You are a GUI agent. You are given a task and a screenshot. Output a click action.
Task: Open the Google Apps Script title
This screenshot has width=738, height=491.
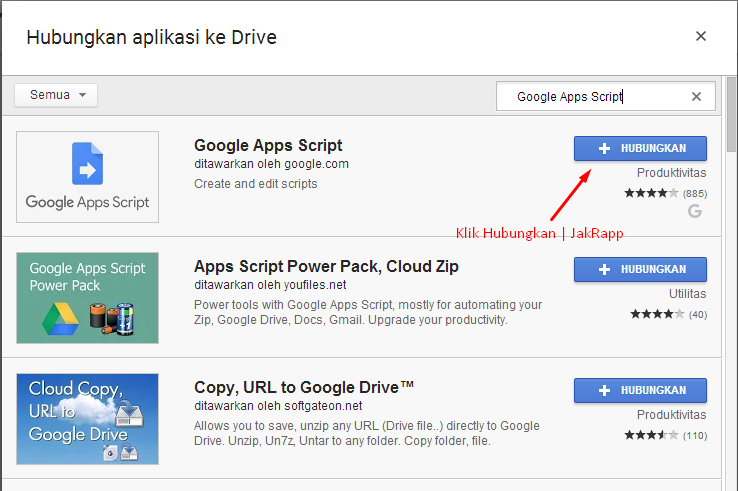click(268, 145)
